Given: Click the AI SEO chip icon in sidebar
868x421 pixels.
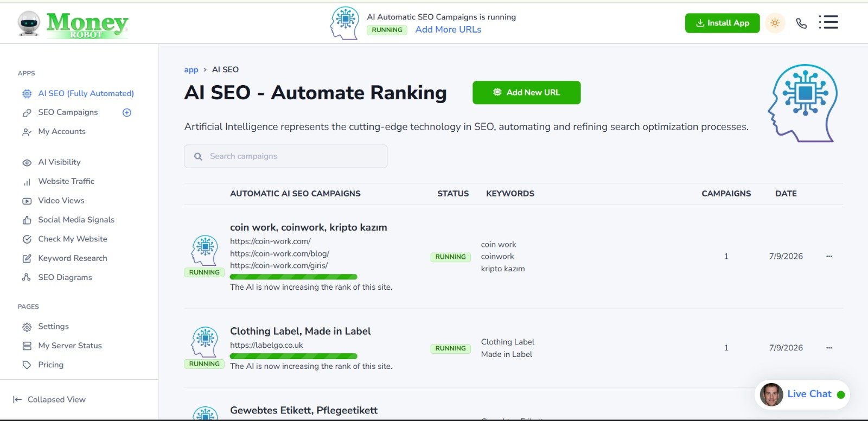Looking at the screenshot, I should coord(27,94).
